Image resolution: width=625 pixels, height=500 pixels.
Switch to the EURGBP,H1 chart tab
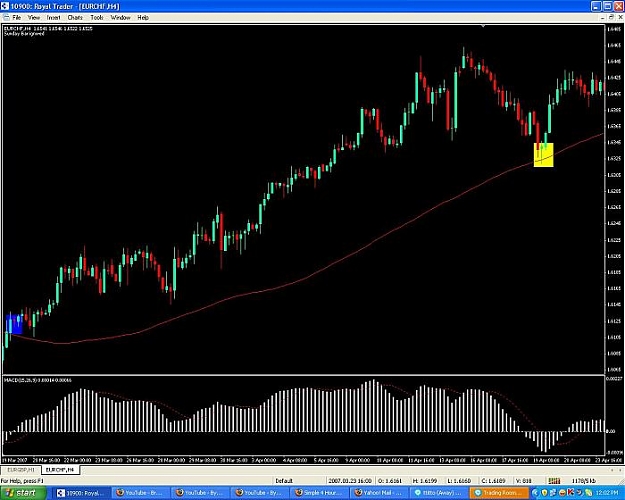(21, 470)
